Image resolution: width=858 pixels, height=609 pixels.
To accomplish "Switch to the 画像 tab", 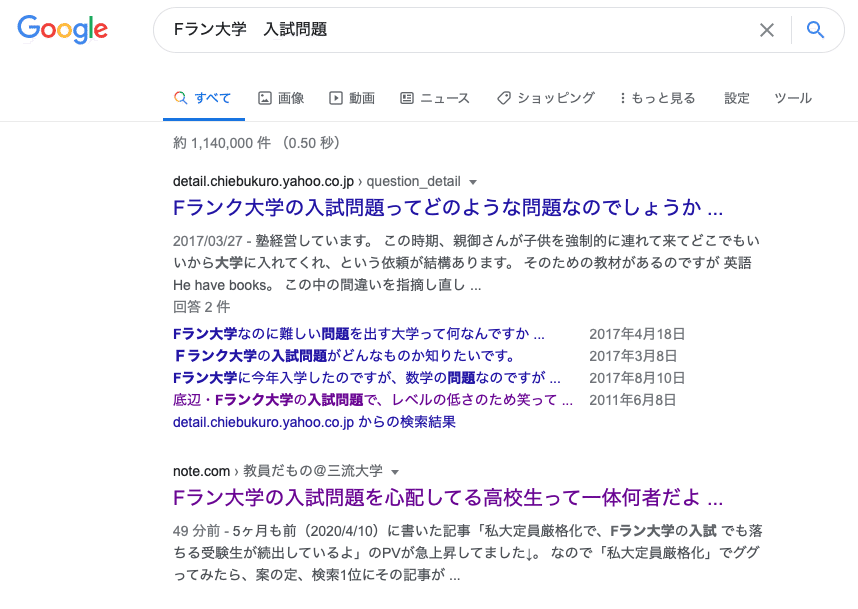I will point(281,98).
